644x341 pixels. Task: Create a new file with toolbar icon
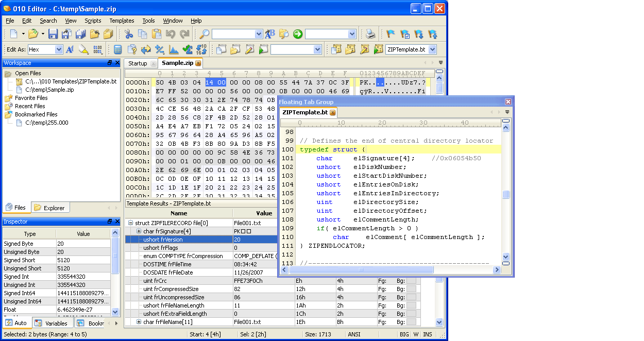tap(14, 34)
